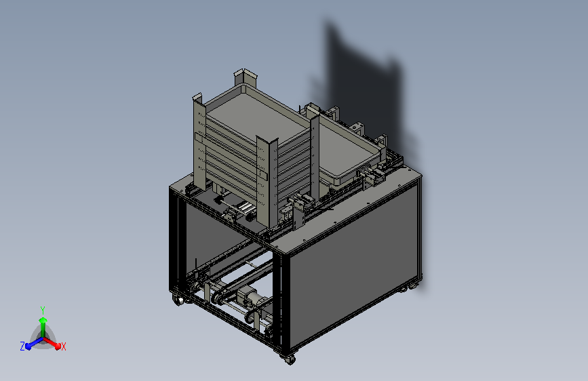The height and width of the screenshot is (381, 588).
Task: Select the stacked tray rack on the machine
Action: 255,148
